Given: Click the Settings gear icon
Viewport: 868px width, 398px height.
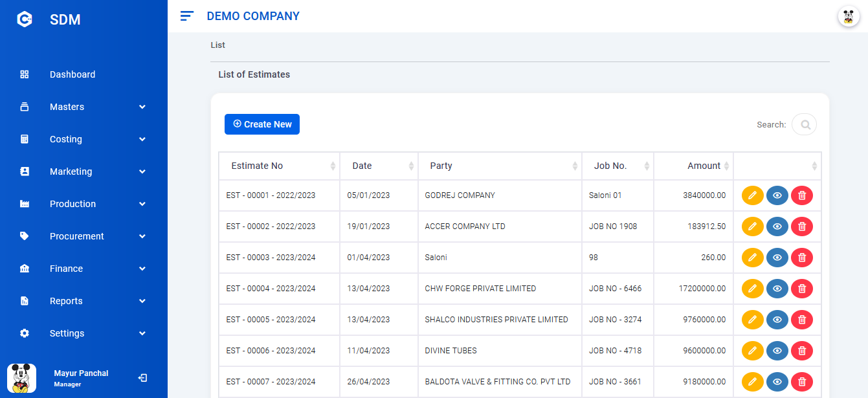Looking at the screenshot, I should coord(25,333).
